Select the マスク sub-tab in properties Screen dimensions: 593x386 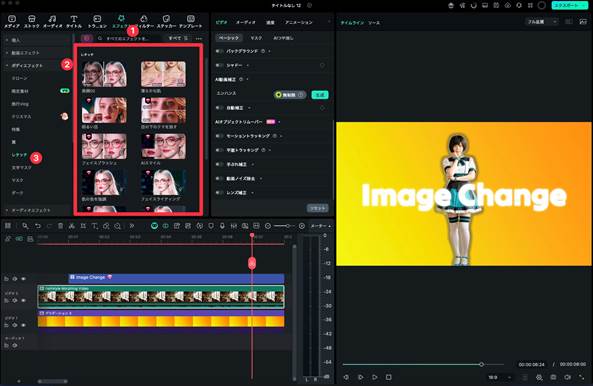click(256, 38)
